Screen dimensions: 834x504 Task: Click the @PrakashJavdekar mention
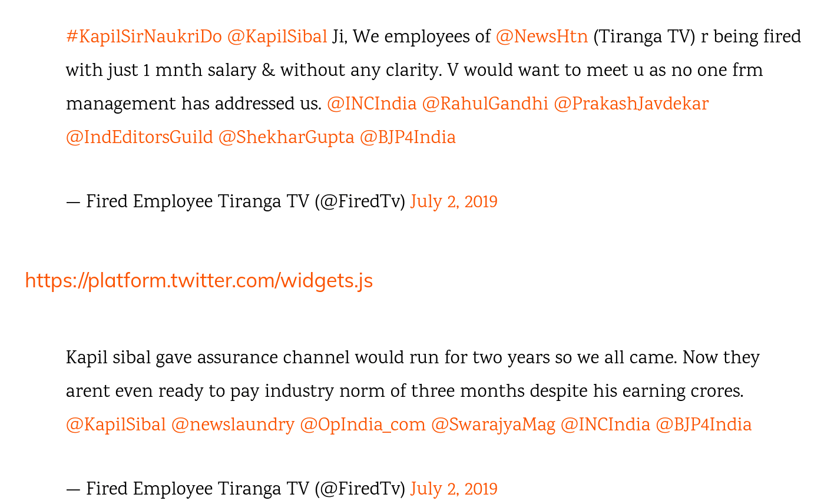pos(631,104)
